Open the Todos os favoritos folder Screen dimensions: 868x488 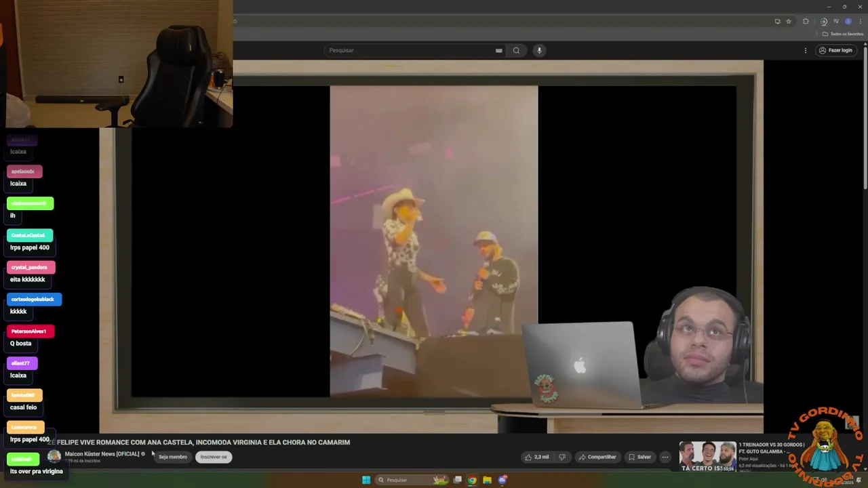tap(843, 34)
